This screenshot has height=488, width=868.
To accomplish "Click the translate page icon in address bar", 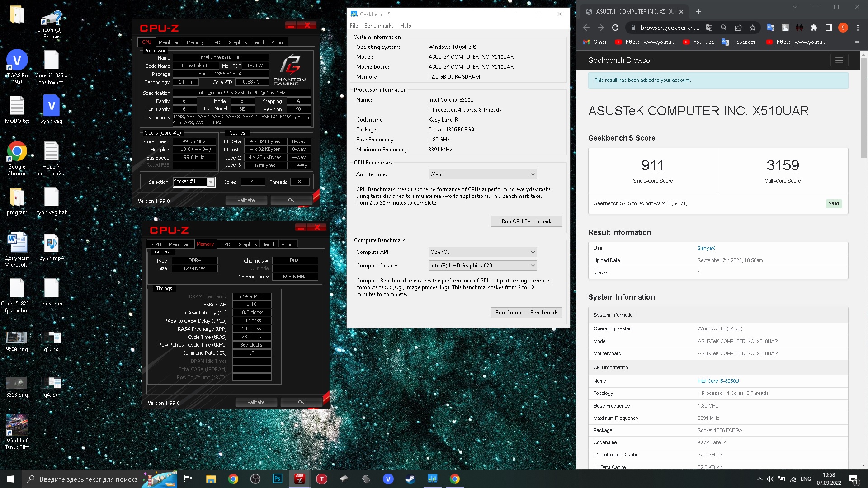I will coord(709,28).
